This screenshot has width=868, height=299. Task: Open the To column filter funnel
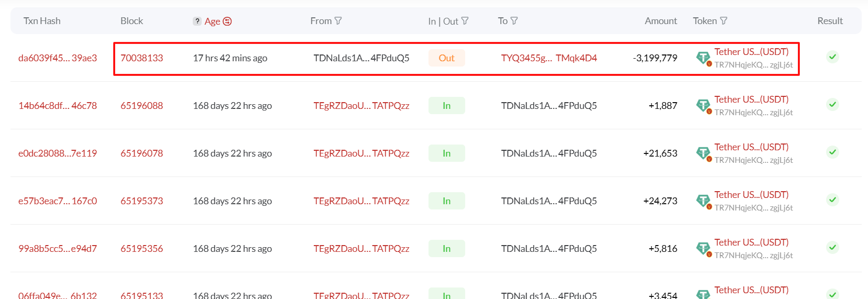point(514,20)
